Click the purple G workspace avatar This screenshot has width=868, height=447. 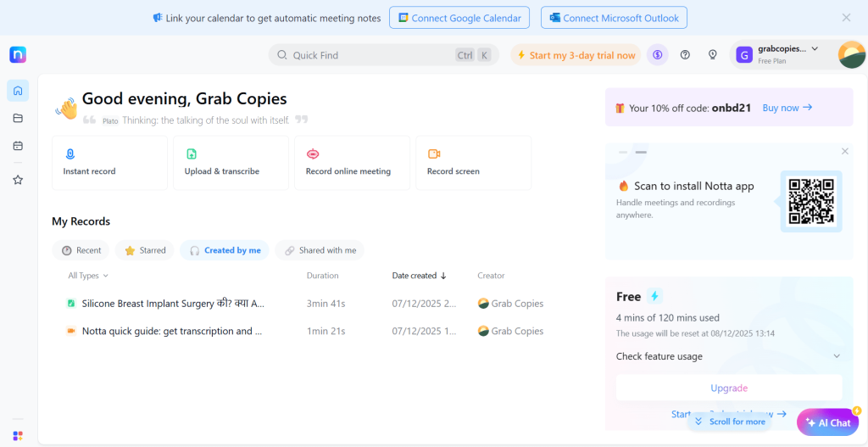(744, 55)
